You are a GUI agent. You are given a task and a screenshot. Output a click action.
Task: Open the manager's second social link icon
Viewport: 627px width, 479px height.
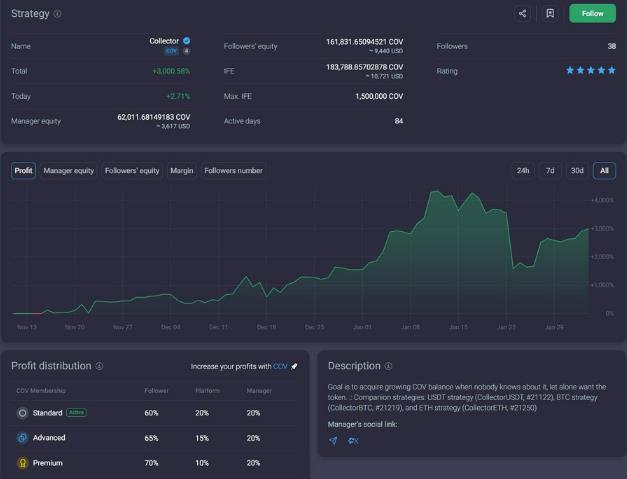(x=353, y=440)
